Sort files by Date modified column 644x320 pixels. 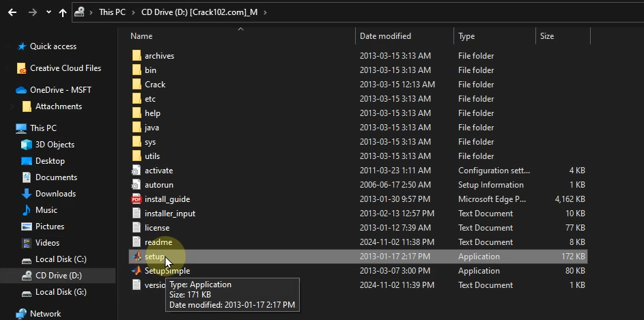pyautogui.click(x=385, y=36)
